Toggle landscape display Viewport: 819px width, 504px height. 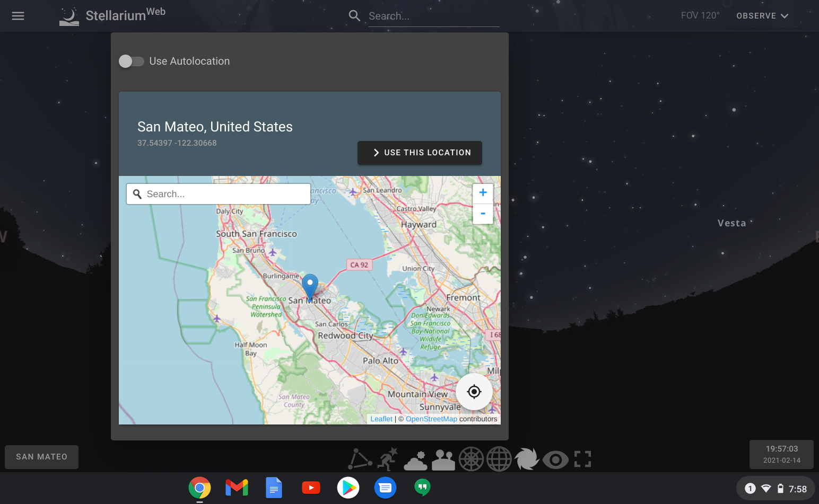pos(443,460)
